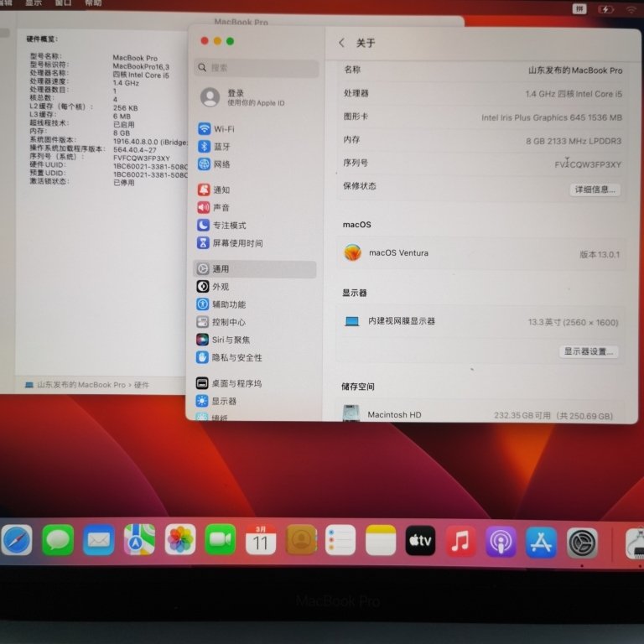Open Wi-Fi settings in sidebar
Image resolution: width=644 pixels, height=644 pixels.
tap(223, 129)
